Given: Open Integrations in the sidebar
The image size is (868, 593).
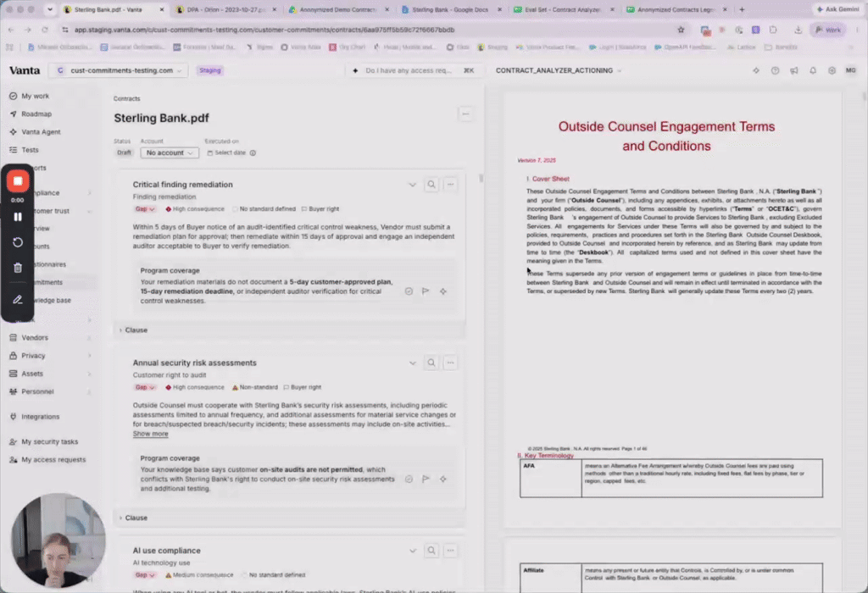Looking at the screenshot, I should (41, 417).
